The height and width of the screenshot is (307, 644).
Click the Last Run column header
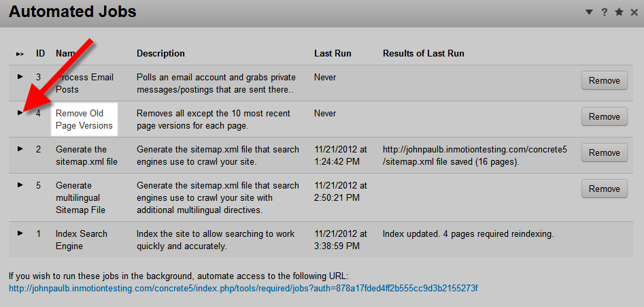[x=333, y=53]
